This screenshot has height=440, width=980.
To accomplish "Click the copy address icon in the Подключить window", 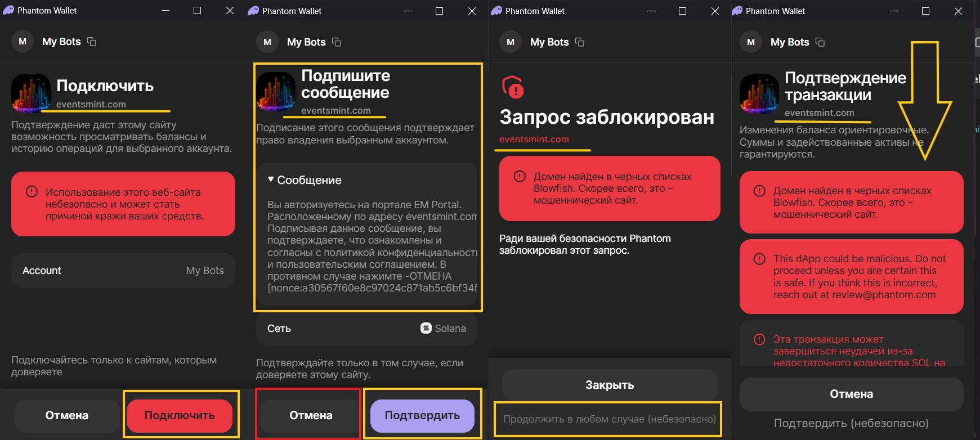I will click(x=92, y=42).
